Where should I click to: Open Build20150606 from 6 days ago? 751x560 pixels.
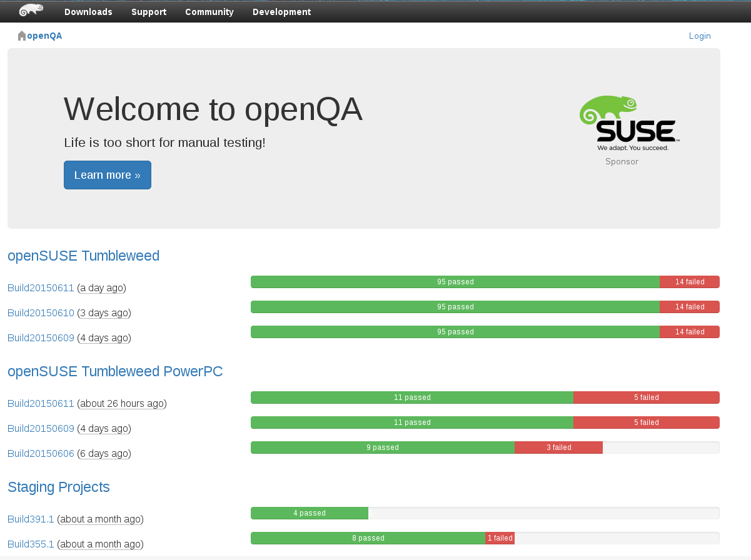[x=41, y=454]
